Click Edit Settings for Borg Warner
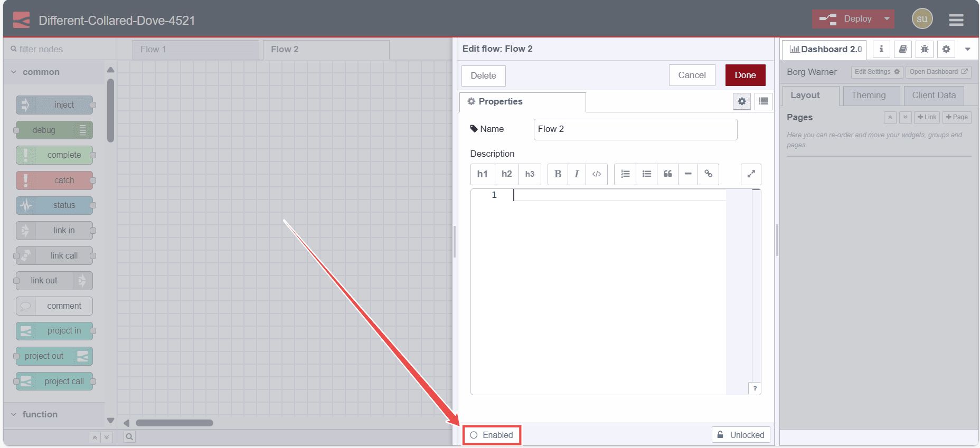The width and height of the screenshot is (980, 448). coord(877,72)
